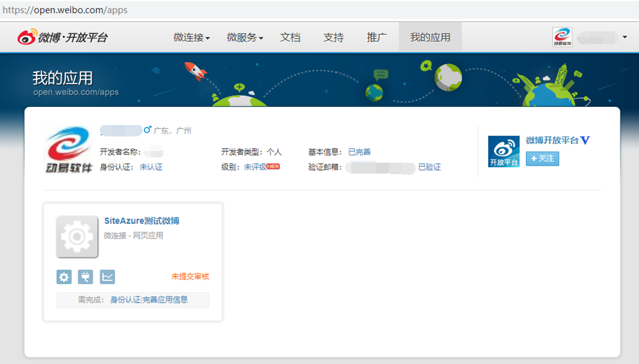Select the 推广 navigation item
The image size is (639, 364).
(x=377, y=37)
